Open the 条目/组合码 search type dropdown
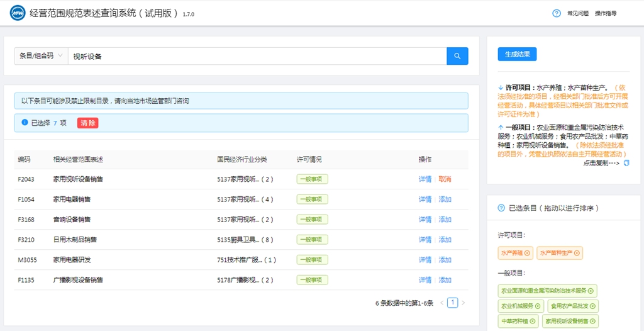This screenshot has width=644, height=331. coord(41,56)
